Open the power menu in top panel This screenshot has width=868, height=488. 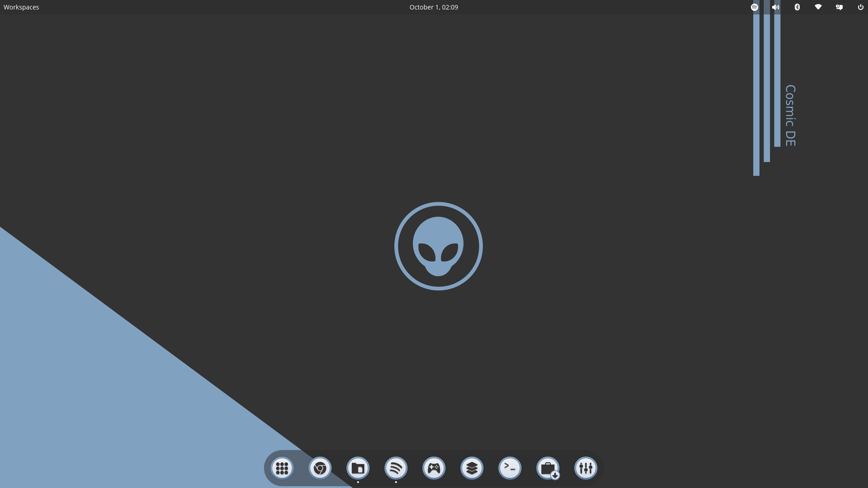pos(861,7)
